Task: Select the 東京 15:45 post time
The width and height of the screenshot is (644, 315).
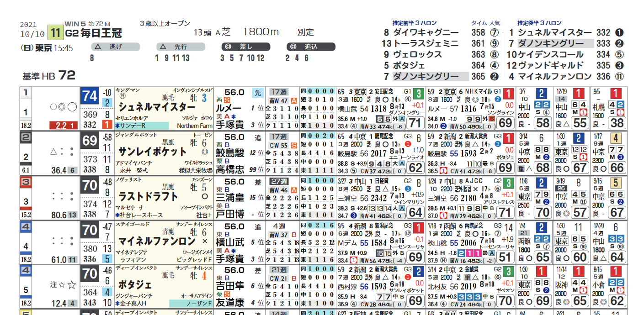Action: coord(54,47)
